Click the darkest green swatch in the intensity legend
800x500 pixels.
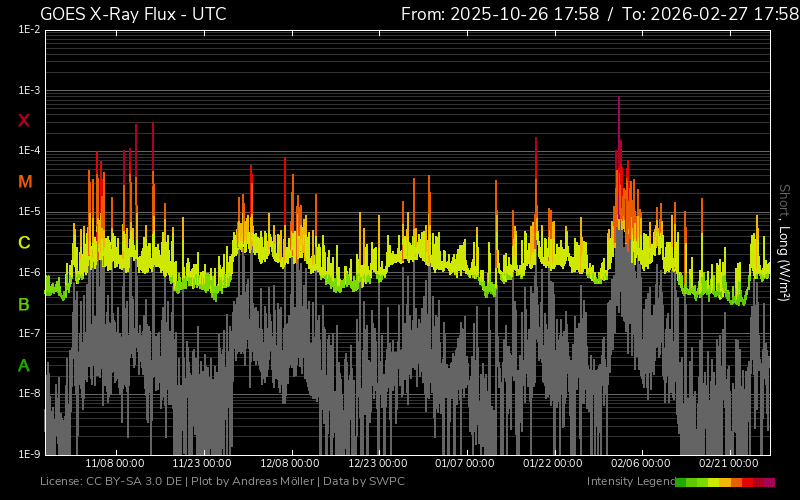(681, 482)
